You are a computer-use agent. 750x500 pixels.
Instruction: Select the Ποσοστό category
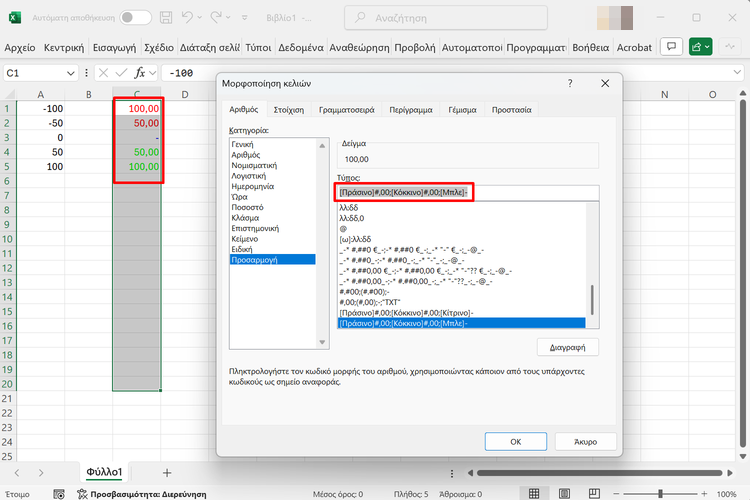pos(273,207)
